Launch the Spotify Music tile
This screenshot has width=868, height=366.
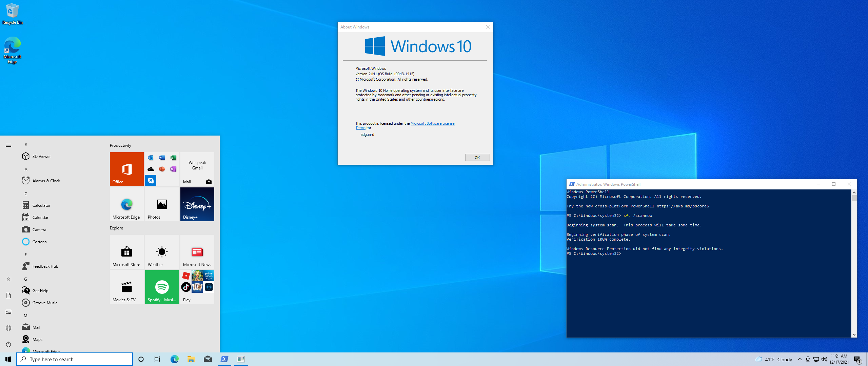tap(162, 287)
